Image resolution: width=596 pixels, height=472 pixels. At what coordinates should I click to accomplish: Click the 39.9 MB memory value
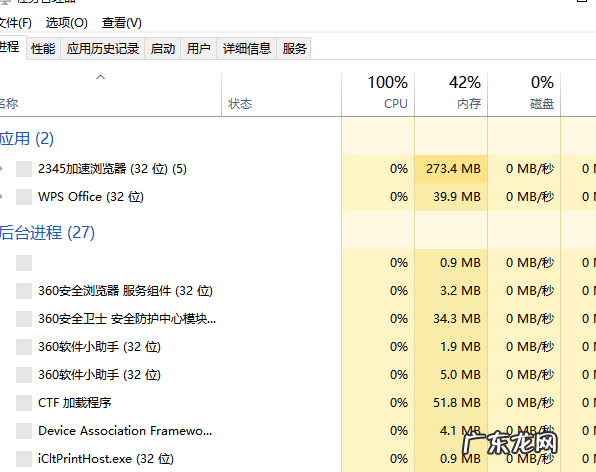point(457,197)
